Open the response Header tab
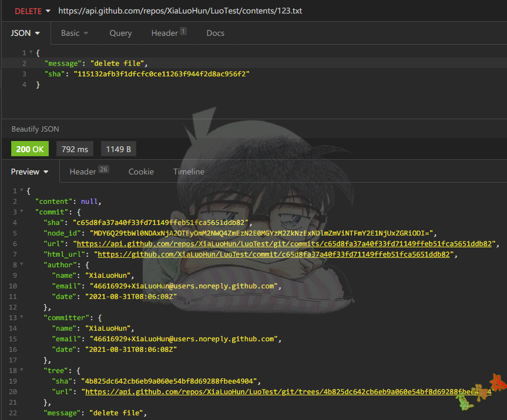The image size is (507, 420). pos(89,172)
